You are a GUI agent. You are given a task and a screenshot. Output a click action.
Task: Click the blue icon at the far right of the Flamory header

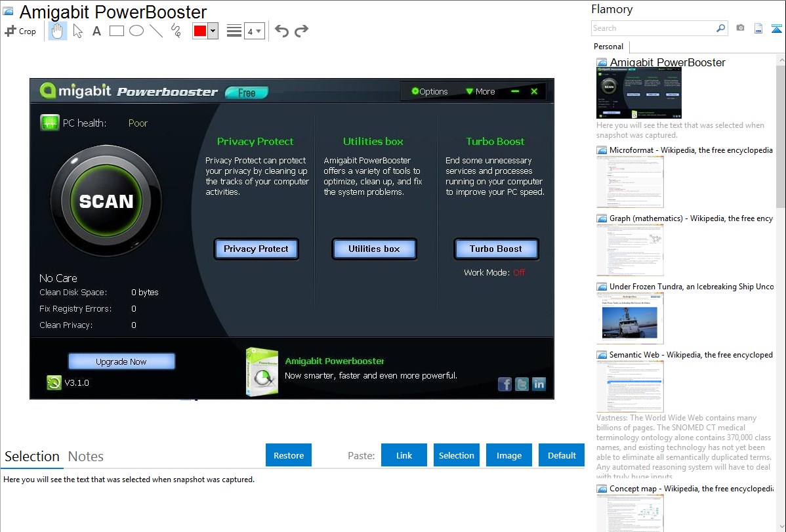tap(776, 28)
